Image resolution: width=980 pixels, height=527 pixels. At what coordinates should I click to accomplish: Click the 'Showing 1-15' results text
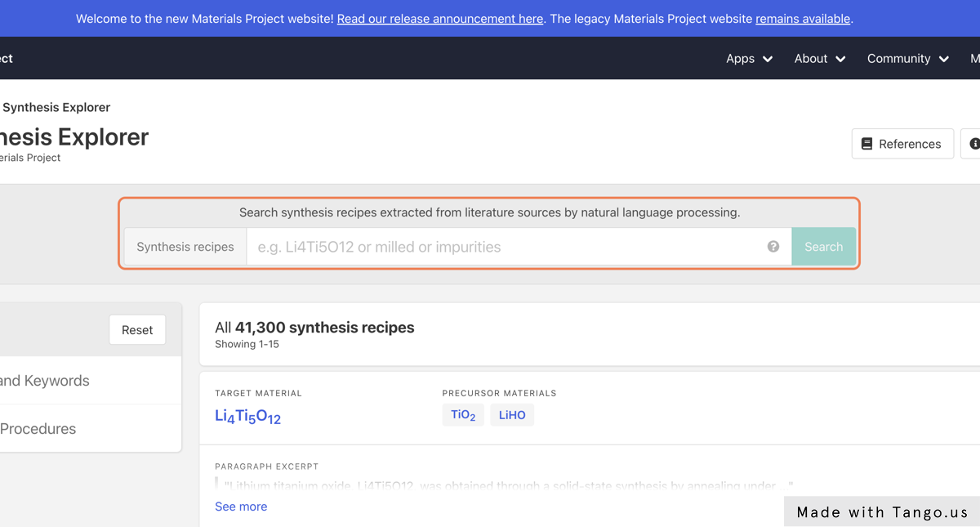247,344
